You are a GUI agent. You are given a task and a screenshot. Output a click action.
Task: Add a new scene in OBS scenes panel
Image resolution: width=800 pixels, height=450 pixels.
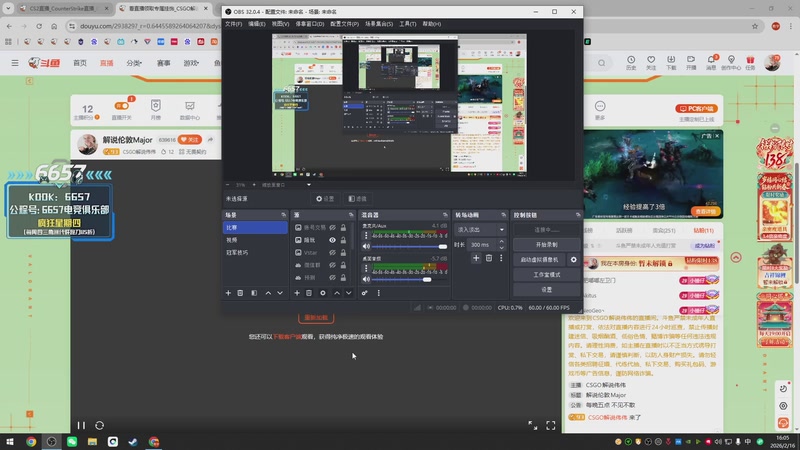click(x=228, y=293)
